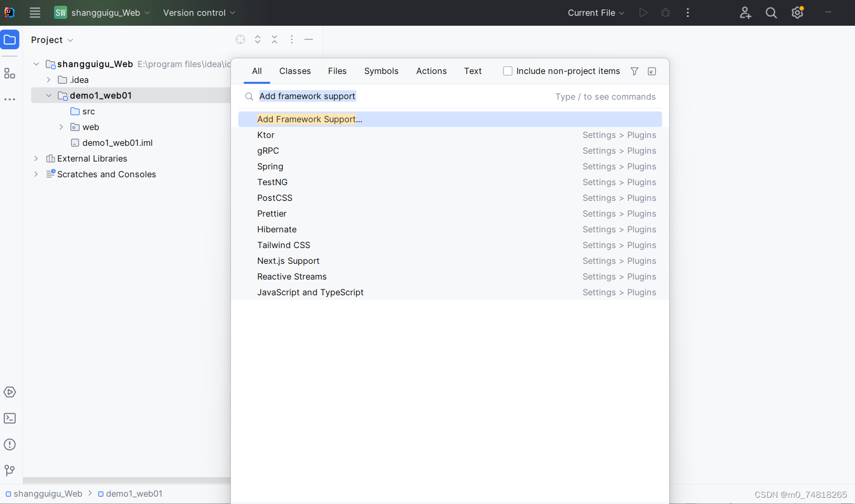Switch to the Actions search tab
The image size is (855, 504).
(x=431, y=71)
